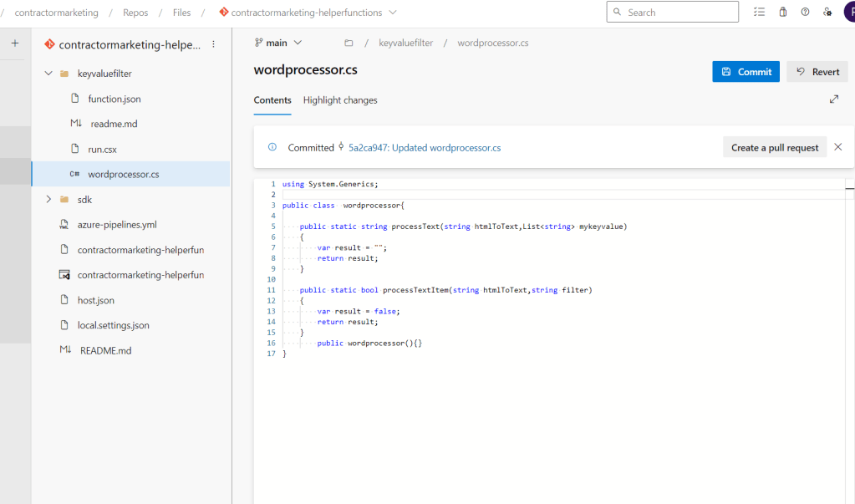855x504 pixels.
Task: Open host.json file
Action: (96, 300)
